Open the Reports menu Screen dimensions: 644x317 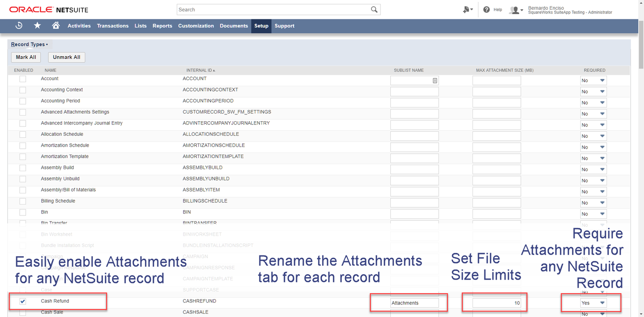point(162,26)
